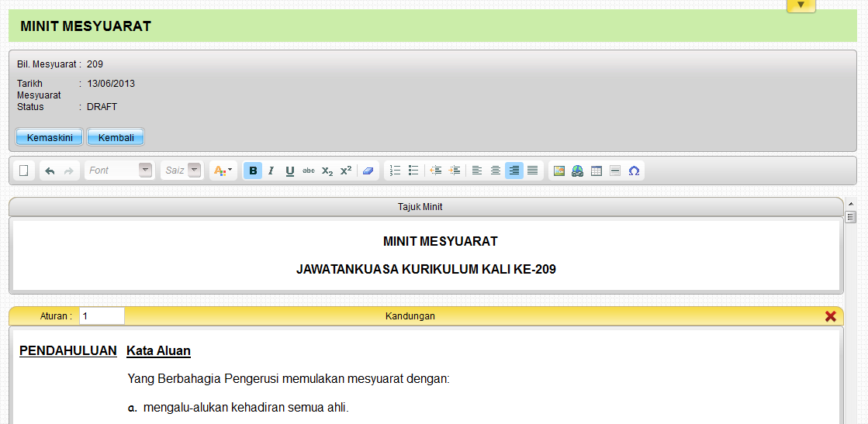Click the insert table icon

[597, 171]
